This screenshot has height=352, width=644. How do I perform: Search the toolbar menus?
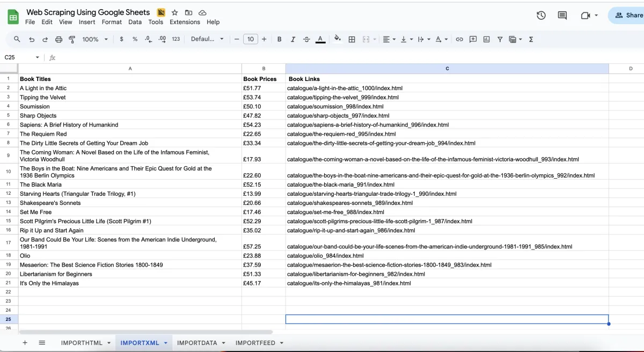(x=17, y=39)
